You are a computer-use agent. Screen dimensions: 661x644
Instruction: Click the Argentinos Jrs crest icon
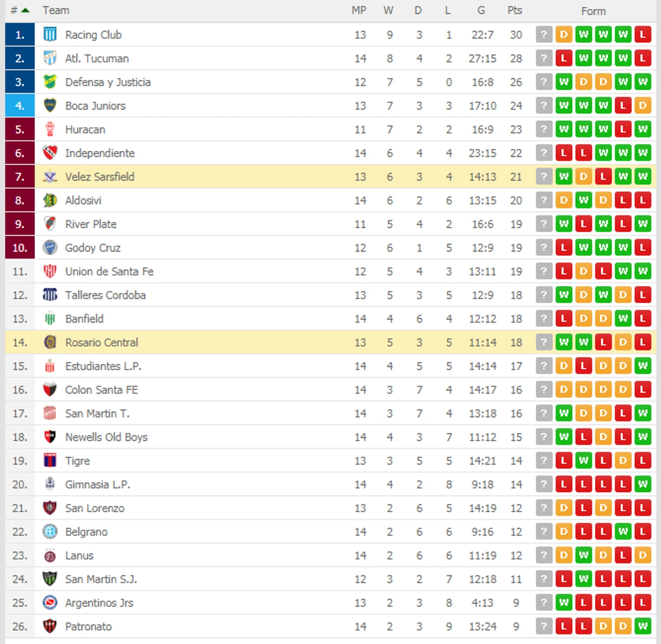[x=50, y=602]
